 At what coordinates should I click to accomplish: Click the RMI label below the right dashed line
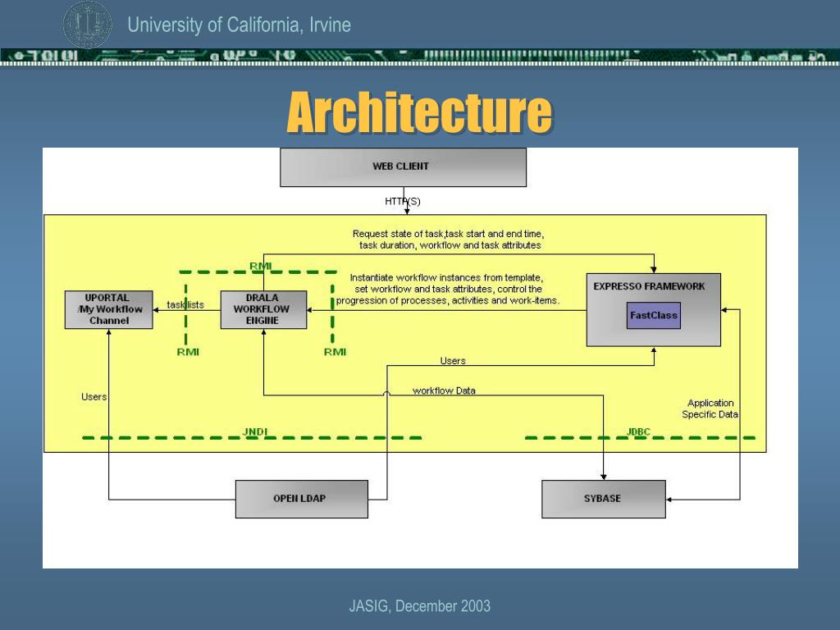pyautogui.click(x=335, y=352)
